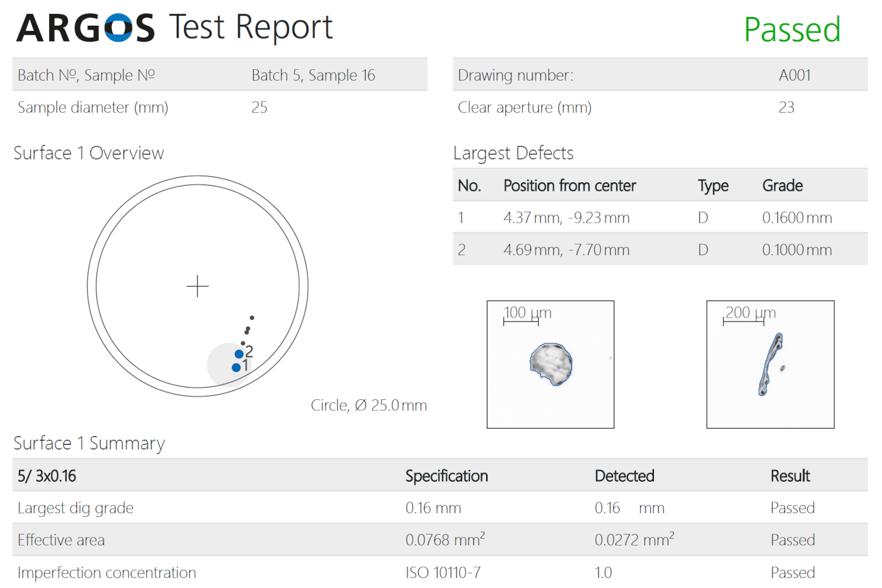
Task: Click the green Passed status text
Action: [791, 29]
